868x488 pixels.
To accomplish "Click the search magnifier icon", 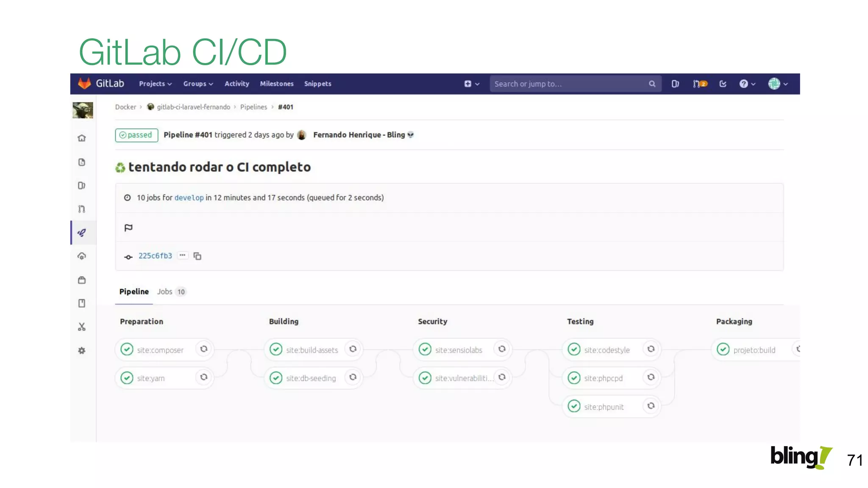I will tap(652, 84).
